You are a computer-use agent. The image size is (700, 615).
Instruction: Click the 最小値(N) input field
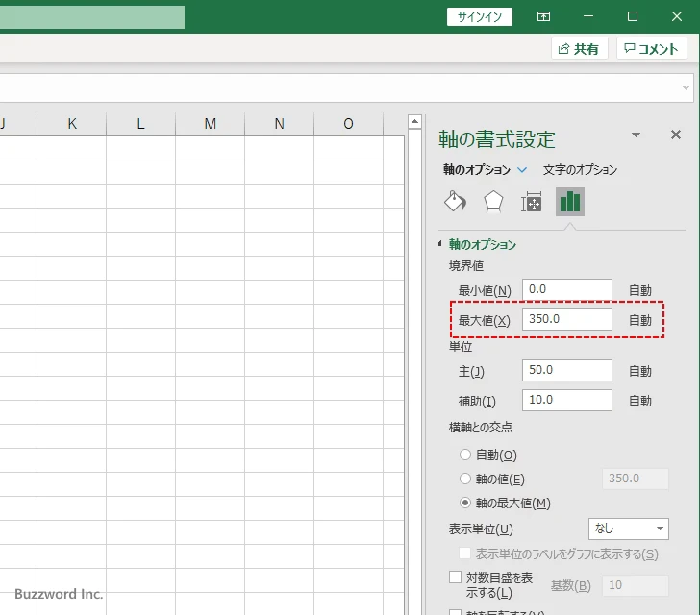[567, 289]
